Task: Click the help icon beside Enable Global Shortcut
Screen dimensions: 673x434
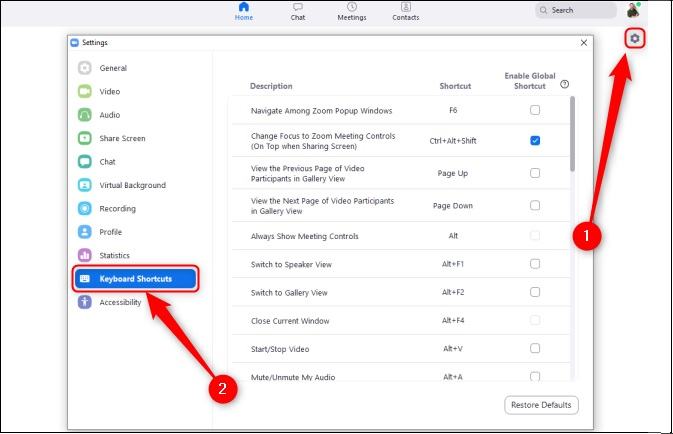Action: click(564, 84)
